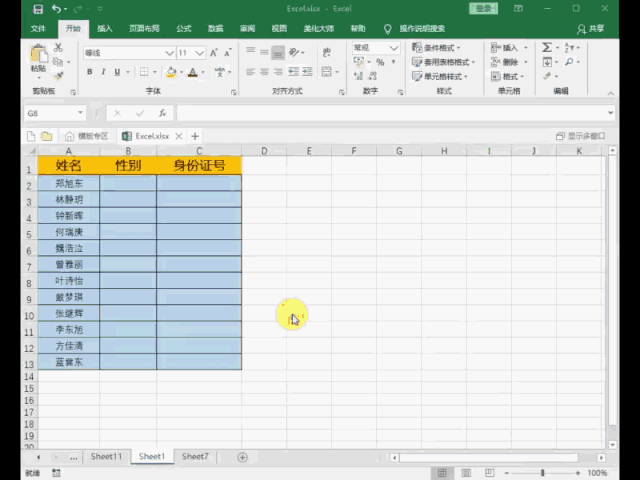The height and width of the screenshot is (480, 640).
Task: Switch to the Sheet11 tab
Action: pyautogui.click(x=107, y=456)
